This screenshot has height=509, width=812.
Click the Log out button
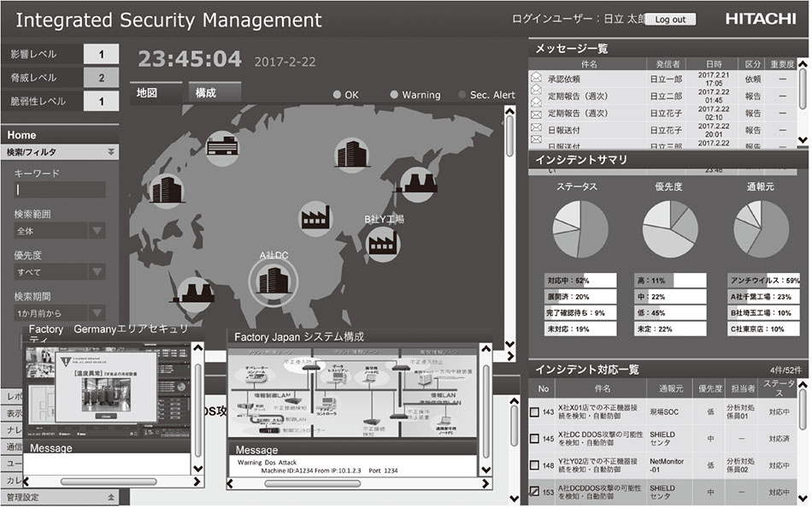click(669, 19)
